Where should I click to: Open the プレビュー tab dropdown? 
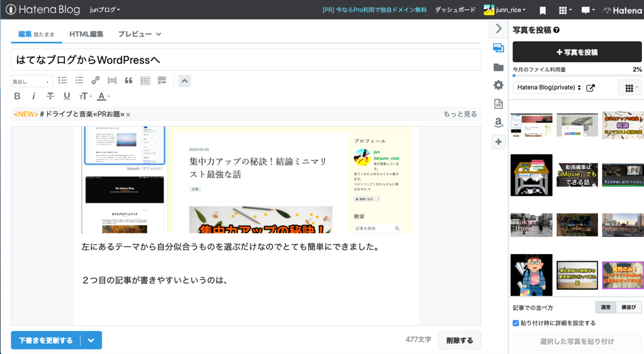click(140, 34)
